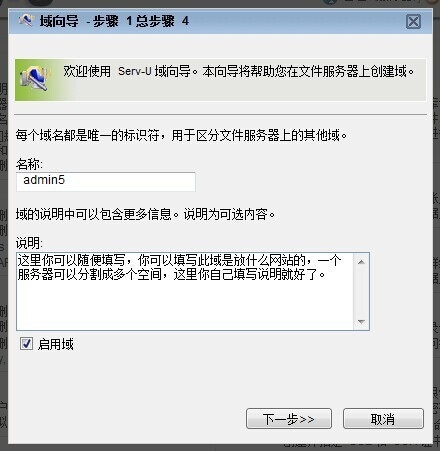
Task: Click the 启用域 label text
Action: [x=56, y=344]
